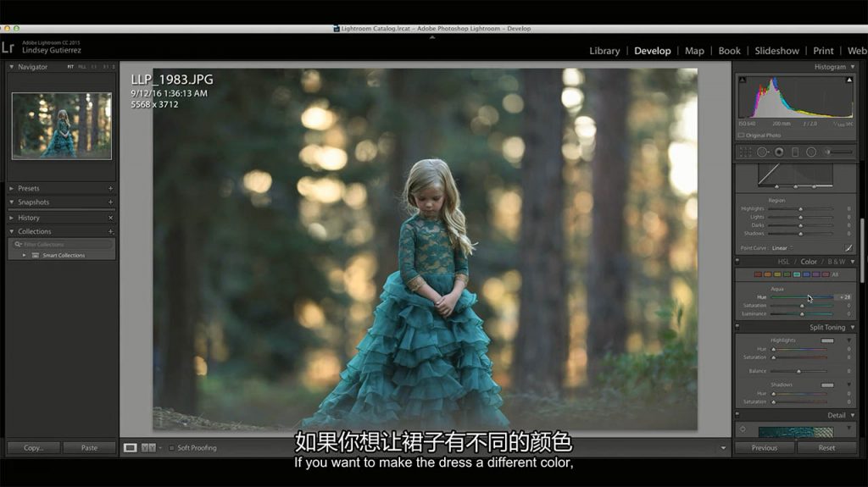Click the point curve edit icon

848,248
